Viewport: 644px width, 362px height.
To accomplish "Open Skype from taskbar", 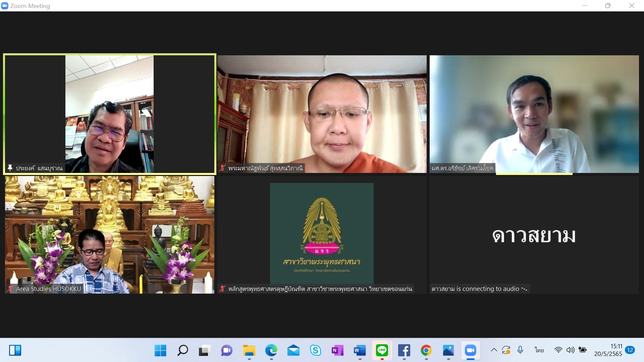I will coord(315,350).
